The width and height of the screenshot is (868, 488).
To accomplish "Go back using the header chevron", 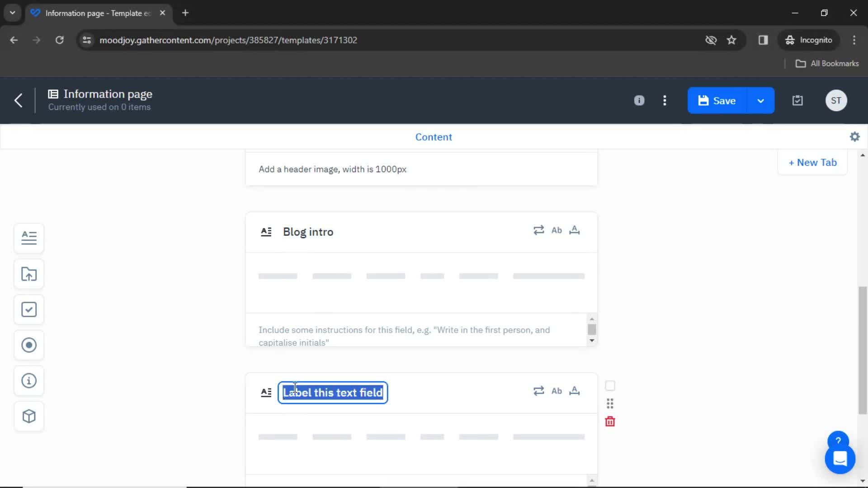I will (18, 100).
